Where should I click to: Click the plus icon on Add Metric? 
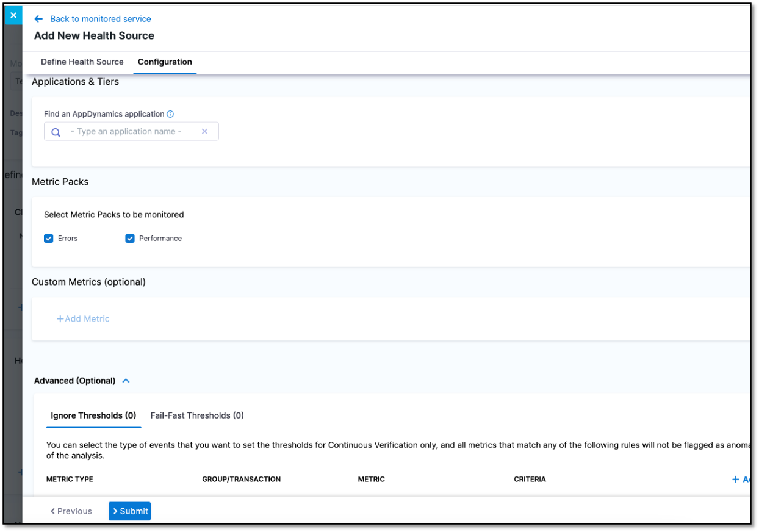(x=60, y=318)
